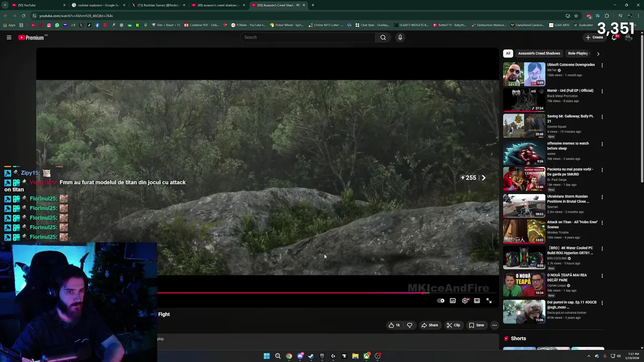
Task: Open options for Ubisoft Cutscene Downgrades
Action: click(602, 65)
